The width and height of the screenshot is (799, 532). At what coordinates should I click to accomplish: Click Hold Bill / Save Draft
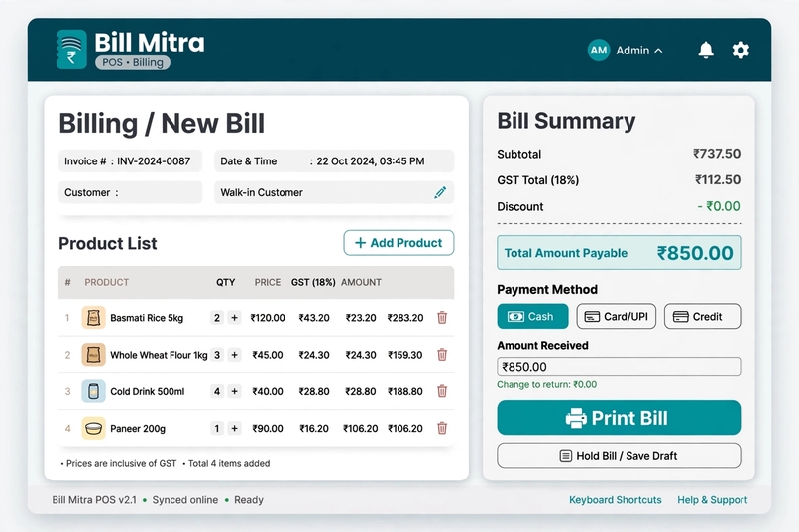(619, 455)
